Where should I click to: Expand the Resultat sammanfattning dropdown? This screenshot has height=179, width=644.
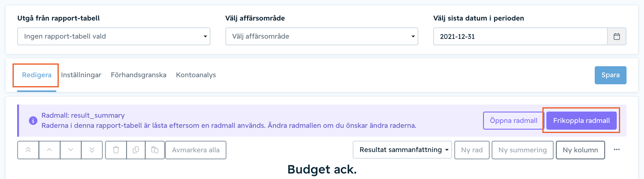coord(402,150)
